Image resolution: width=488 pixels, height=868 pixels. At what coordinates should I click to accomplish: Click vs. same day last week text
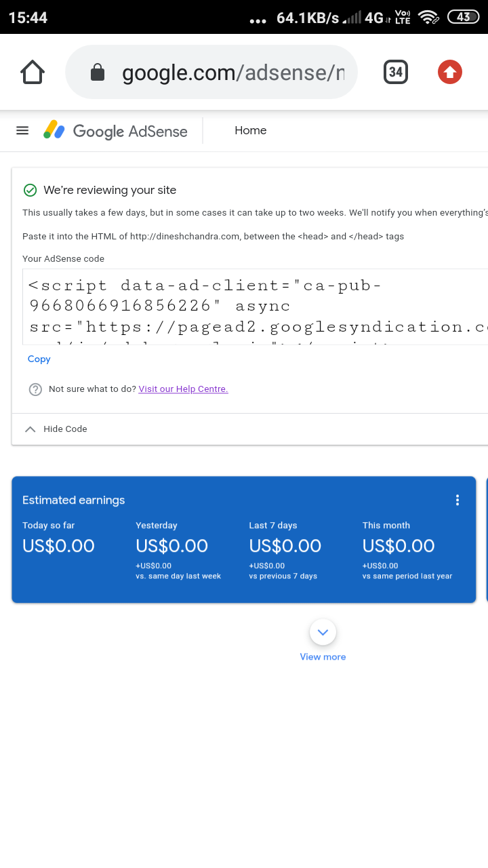[x=178, y=576]
